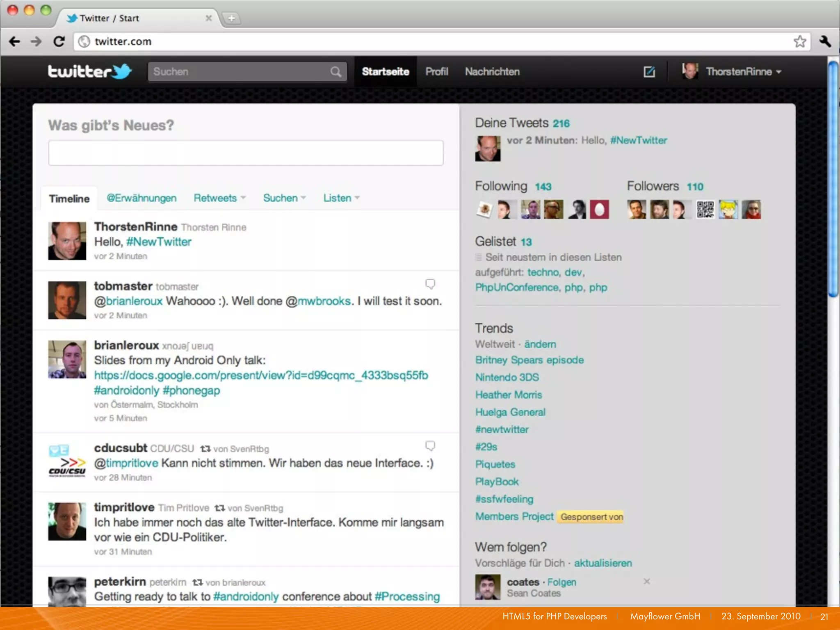
Task: Click the #Processing hashtag in peterkirn's tweet
Action: 407,597
